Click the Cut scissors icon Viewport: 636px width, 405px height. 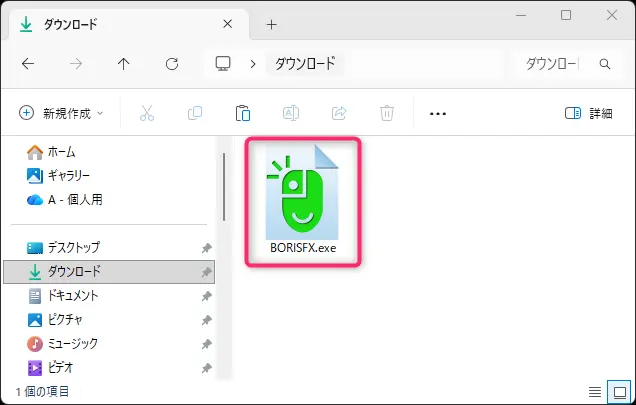147,113
